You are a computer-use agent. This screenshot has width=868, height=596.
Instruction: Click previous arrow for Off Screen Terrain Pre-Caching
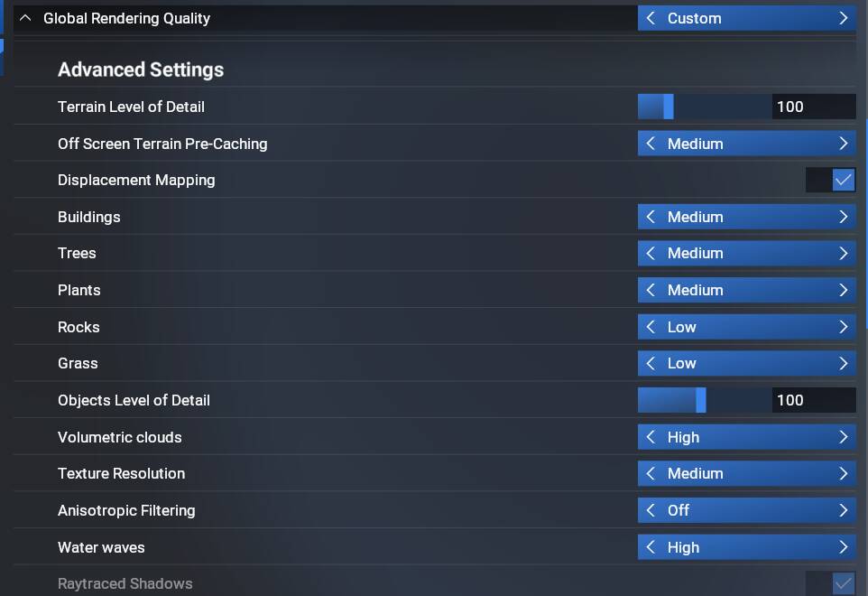651,144
